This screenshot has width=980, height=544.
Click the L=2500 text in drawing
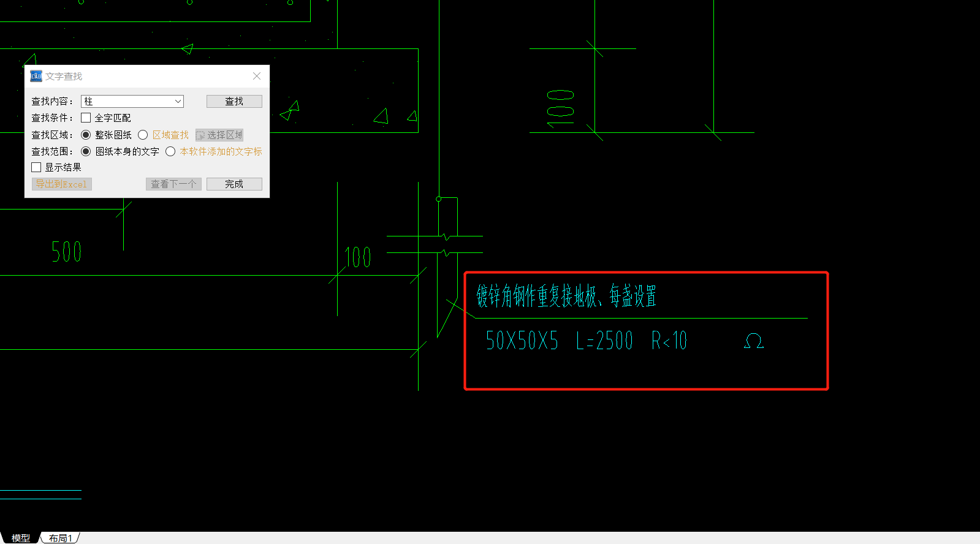pyautogui.click(x=604, y=341)
